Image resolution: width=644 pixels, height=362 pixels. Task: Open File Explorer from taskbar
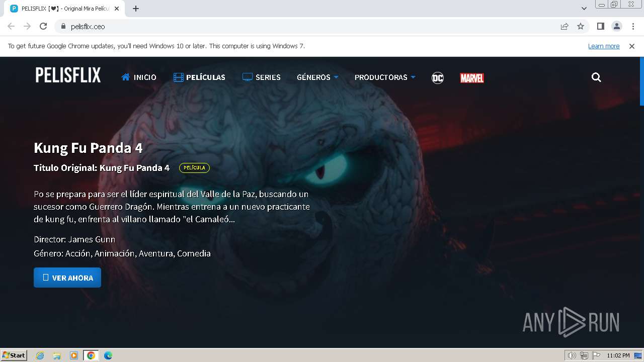click(x=57, y=355)
